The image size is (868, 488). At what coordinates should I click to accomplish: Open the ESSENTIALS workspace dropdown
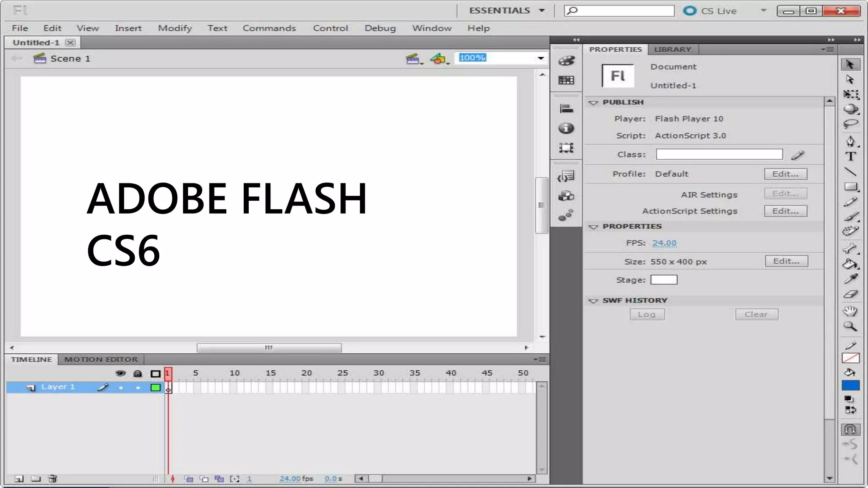[x=542, y=11]
